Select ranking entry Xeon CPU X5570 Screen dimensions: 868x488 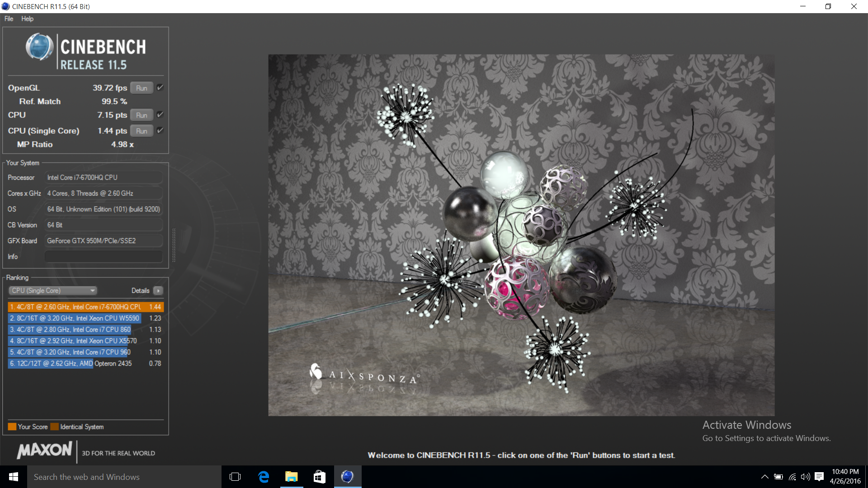[85, 341]
